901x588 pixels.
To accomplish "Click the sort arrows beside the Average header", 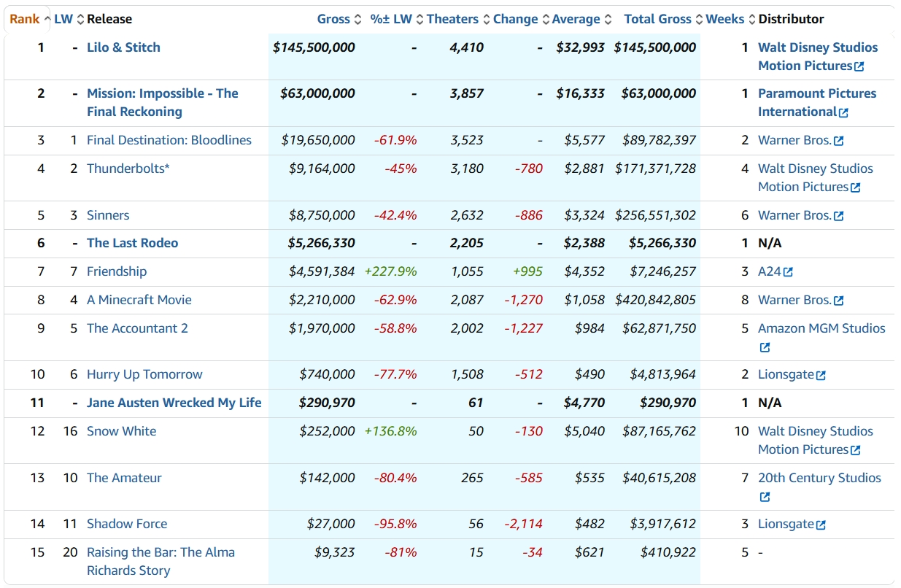I will click(607, 19).
